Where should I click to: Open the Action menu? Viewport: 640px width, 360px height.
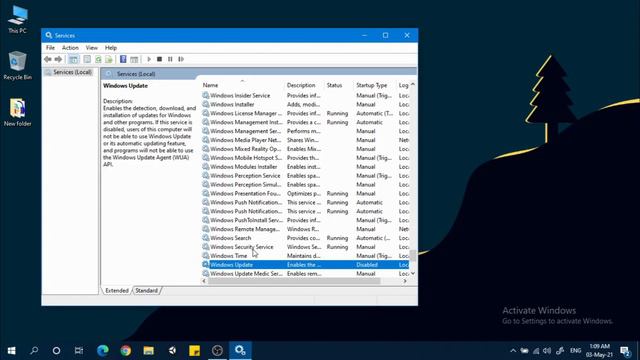click(70, 48)
